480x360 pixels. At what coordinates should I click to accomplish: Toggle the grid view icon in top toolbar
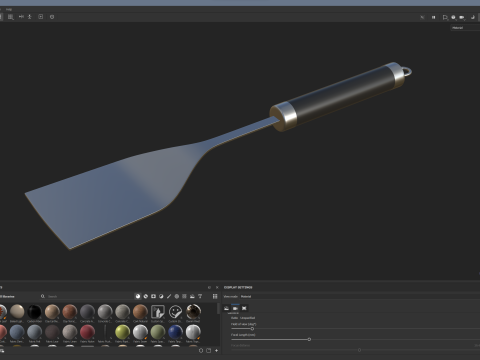coord(11,17)
